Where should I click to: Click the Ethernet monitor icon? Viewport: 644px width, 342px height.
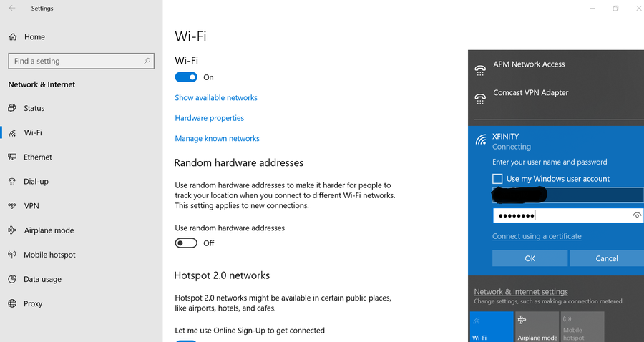pos(12,157)
